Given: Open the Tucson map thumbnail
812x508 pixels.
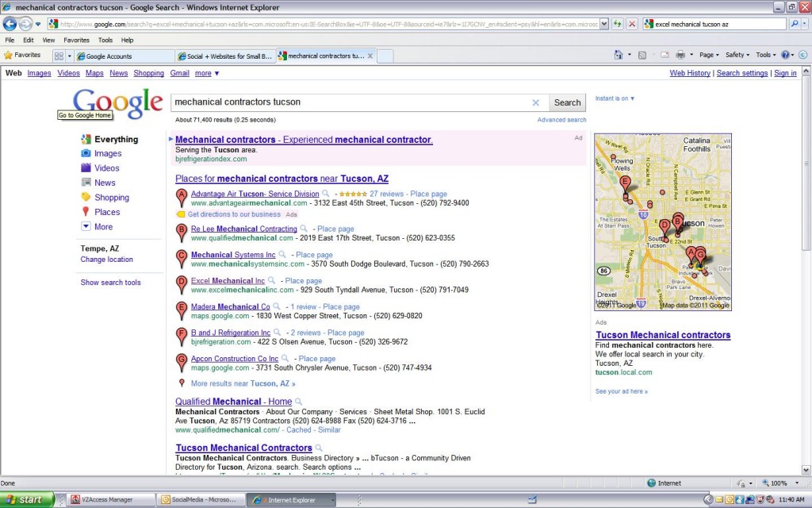Looking at the screenshot, I should (663, 222).
